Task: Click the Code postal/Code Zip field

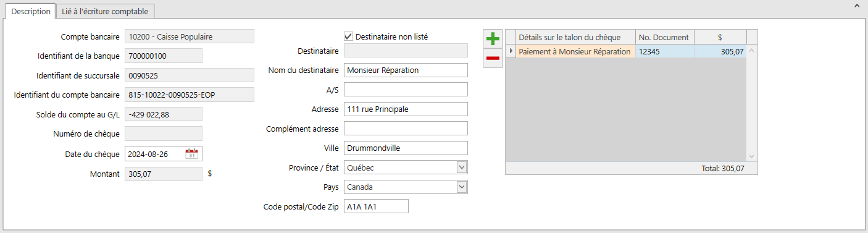Action: coord(376,206)
